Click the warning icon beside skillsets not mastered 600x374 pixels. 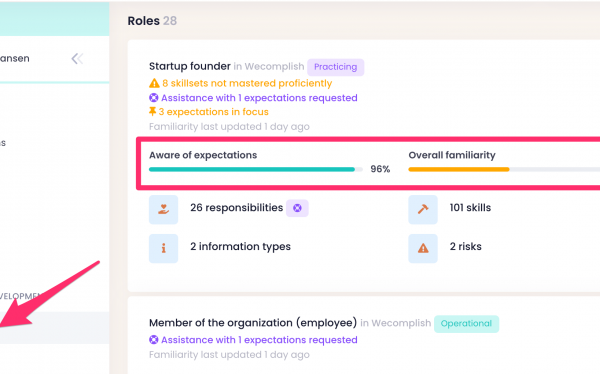(x=154, y=83)
